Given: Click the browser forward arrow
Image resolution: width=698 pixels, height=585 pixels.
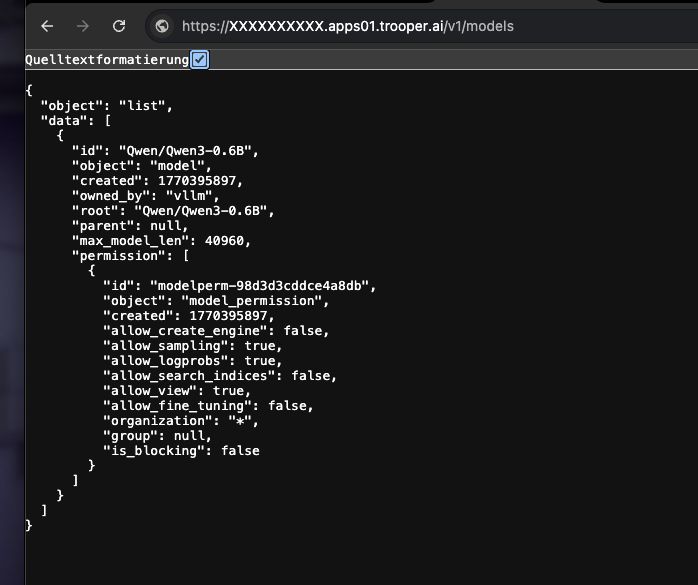Looking at the screenshot, I should [84, 26].
